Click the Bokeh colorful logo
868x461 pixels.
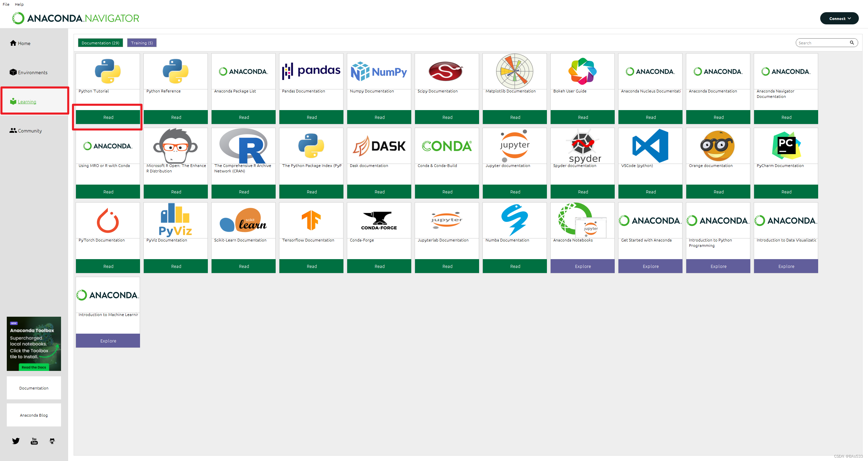(x=583, y=71)
